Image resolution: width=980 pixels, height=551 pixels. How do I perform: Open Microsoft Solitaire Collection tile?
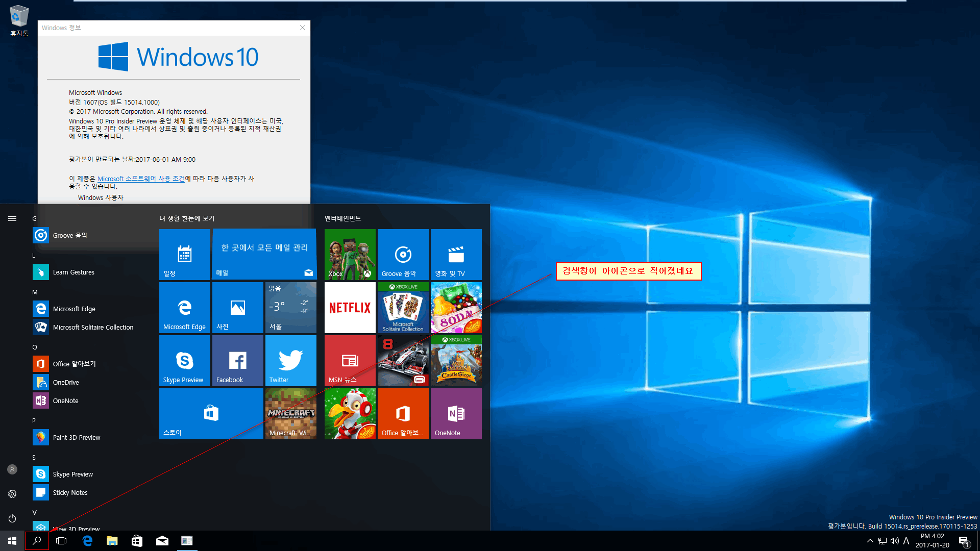click(x=403, y=308)
